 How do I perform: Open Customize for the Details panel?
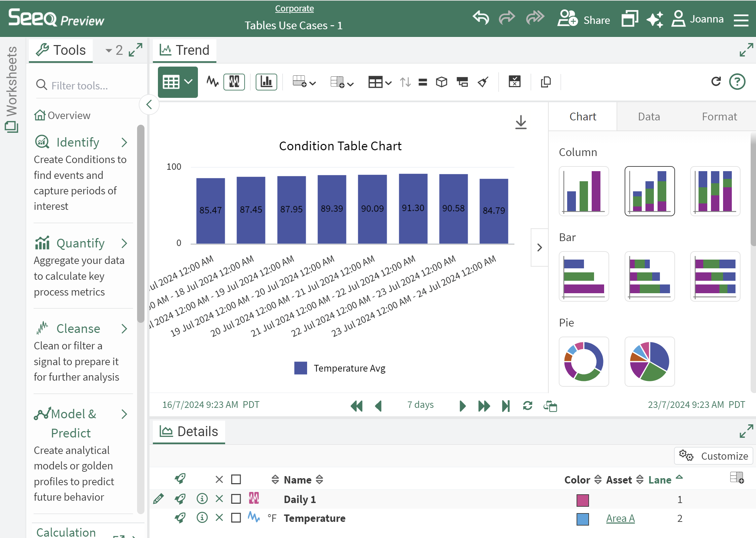(713, 456)
